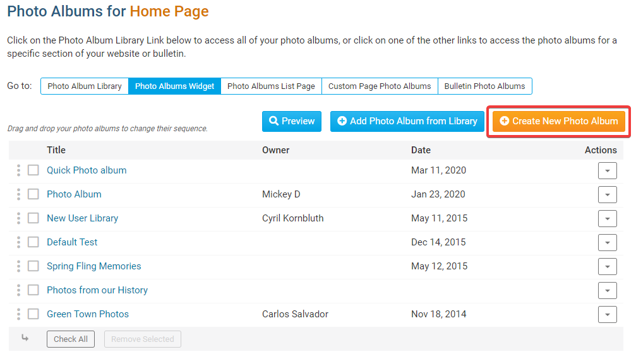This screenshot has width=636, height=364.
Task: Open the Spring Fling Memories album link
Action: click(x=94, y=266)
